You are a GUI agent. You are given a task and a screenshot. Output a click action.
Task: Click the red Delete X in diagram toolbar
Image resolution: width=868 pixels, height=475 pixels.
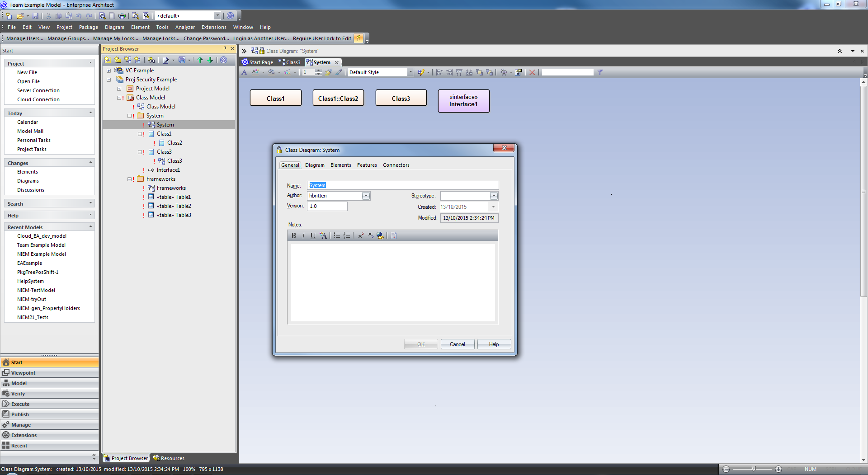tap(532, 72)
